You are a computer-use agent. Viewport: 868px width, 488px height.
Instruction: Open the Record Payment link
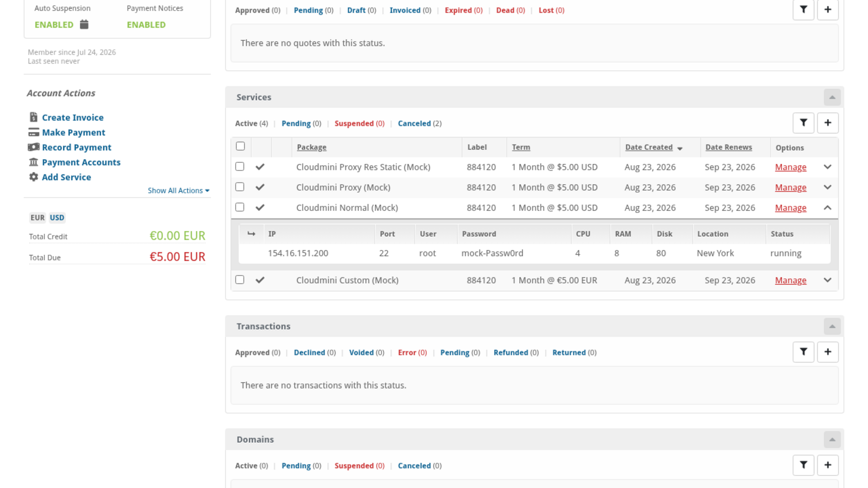(76, 147)
